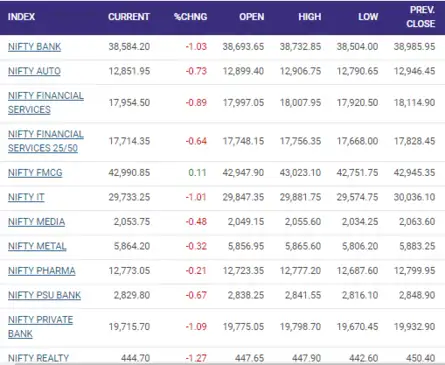Select NIFTY PSU BANK current 2,829.80
The image size is (445, 365).
pyautogui.click(x=132, y=295)
